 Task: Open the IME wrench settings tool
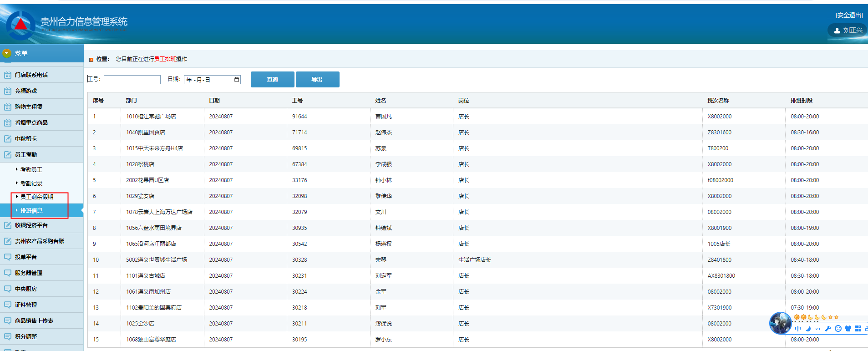click(828, 329)
